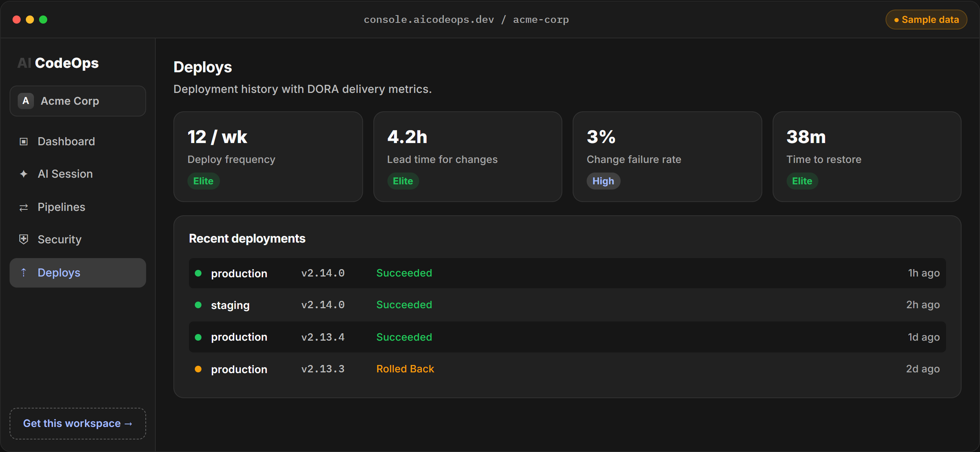Click the Security shield icon

tap(24, 239)
